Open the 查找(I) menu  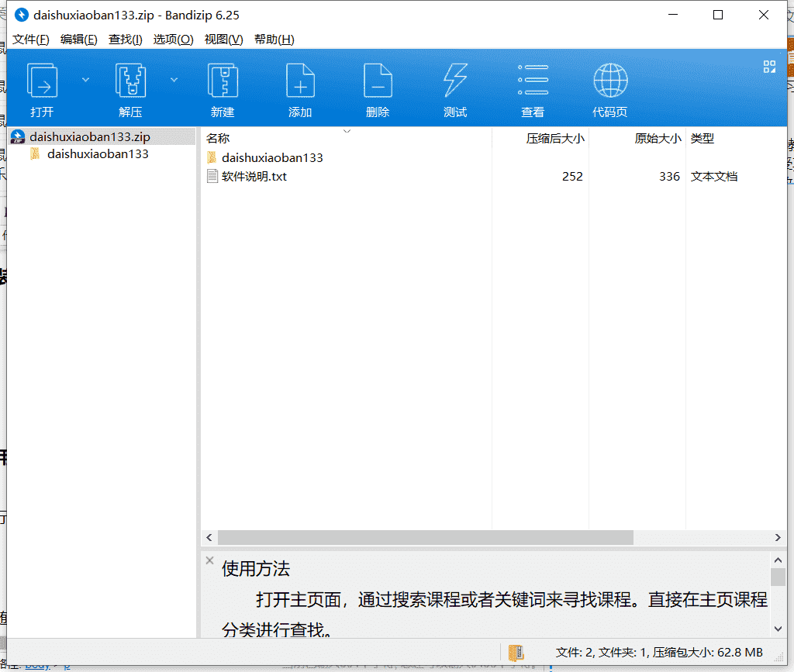click(125, 40)
